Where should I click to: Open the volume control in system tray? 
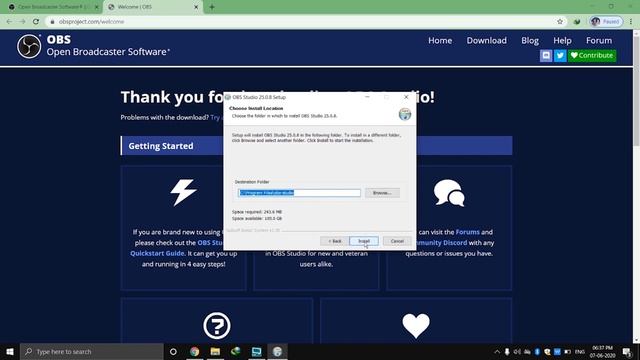pos(517,351)
